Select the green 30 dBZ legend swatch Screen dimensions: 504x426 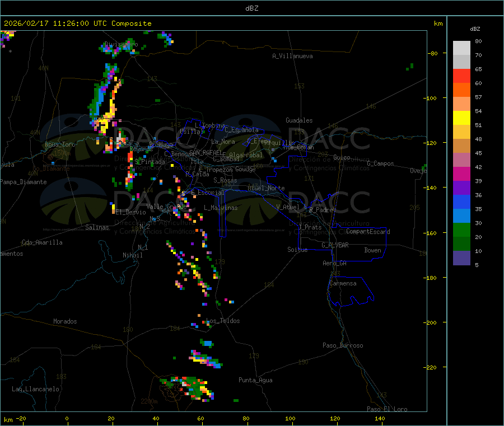[461, 230]
